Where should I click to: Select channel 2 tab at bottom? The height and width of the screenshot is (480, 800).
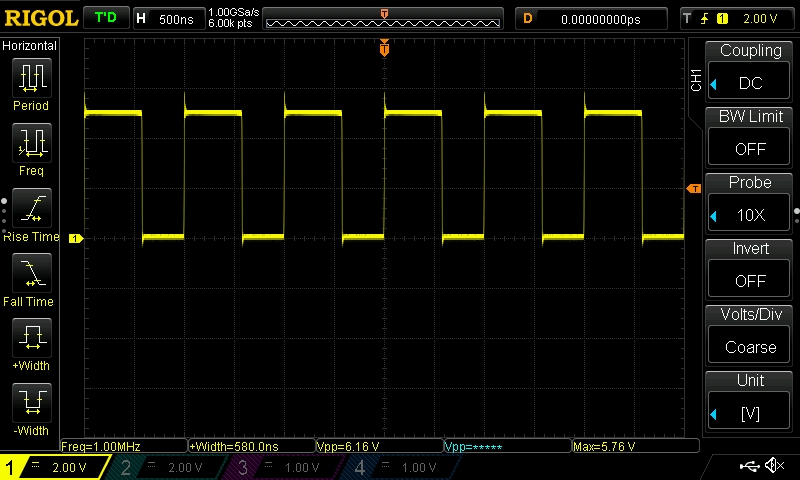(166, 467)
